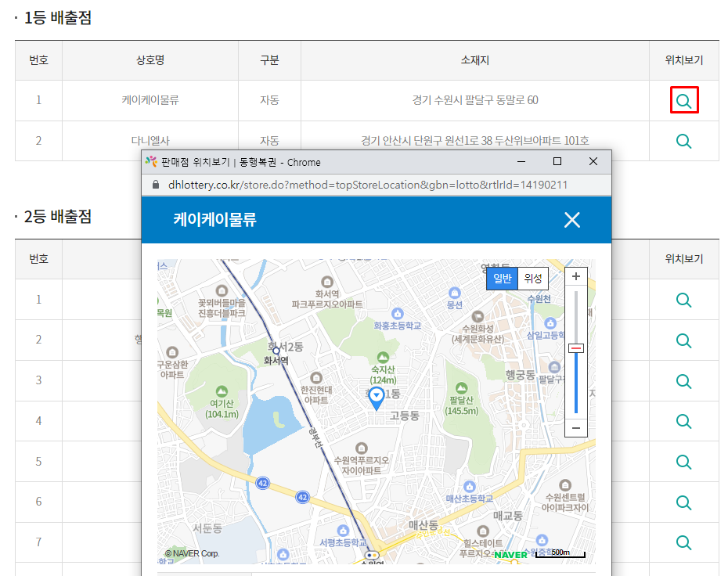The height and width of the screenshot is (576, 728).
Task: Open location view for 케이케이물류 store
Action: click(x=684, y=100)
